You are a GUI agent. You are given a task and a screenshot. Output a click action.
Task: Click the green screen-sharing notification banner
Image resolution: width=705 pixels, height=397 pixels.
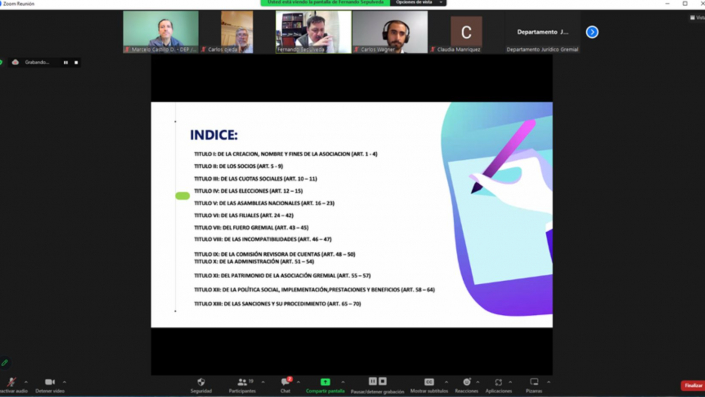(326, 3)
